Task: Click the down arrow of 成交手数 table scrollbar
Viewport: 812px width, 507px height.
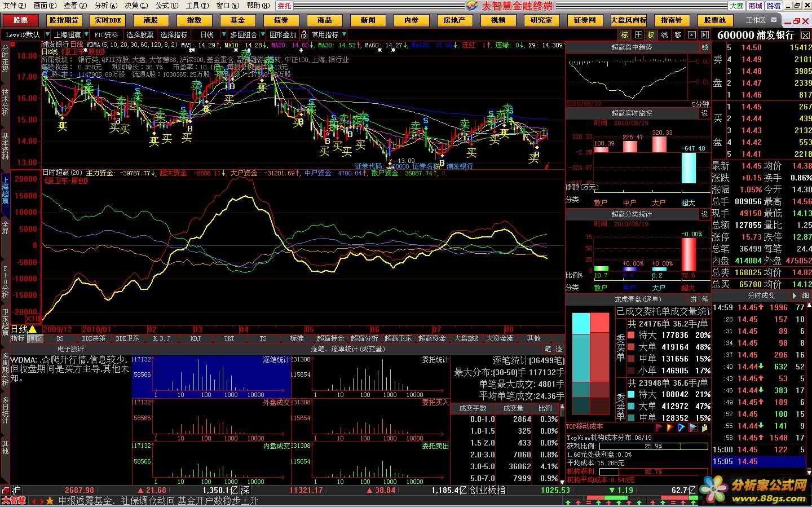Action: (562, 481)
